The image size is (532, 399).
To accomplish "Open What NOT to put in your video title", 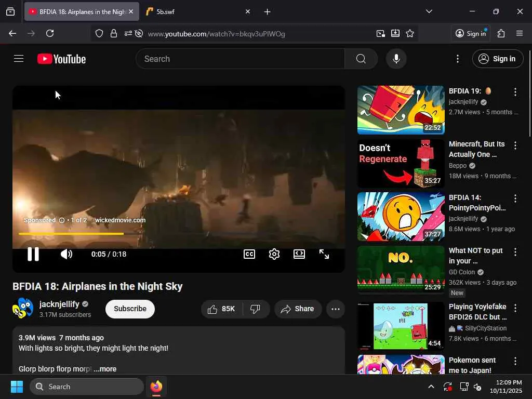I will [476, 256].
